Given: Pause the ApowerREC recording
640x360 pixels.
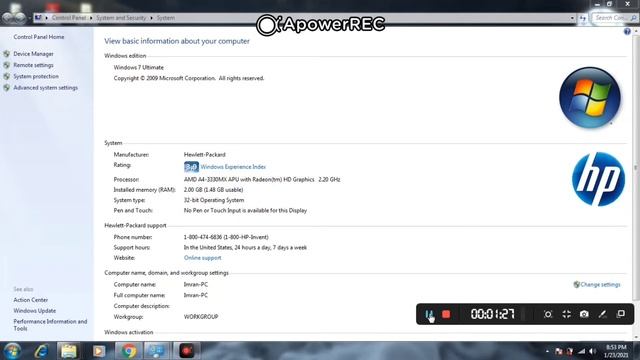Looking at the screenshot, I should (x=429, y=314).
